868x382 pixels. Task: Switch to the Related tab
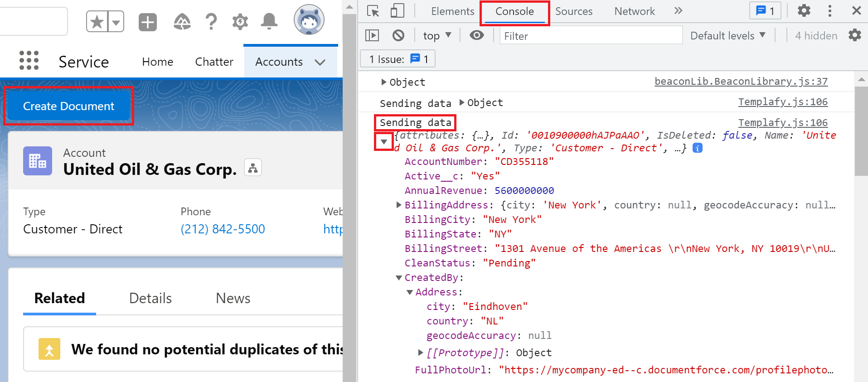tap(59, 298)
